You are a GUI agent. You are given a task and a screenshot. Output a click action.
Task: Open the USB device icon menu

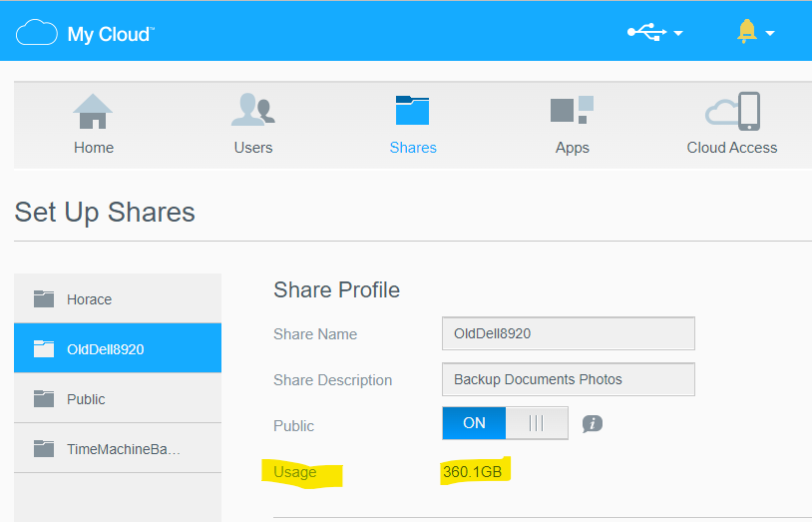pos(646,32)
